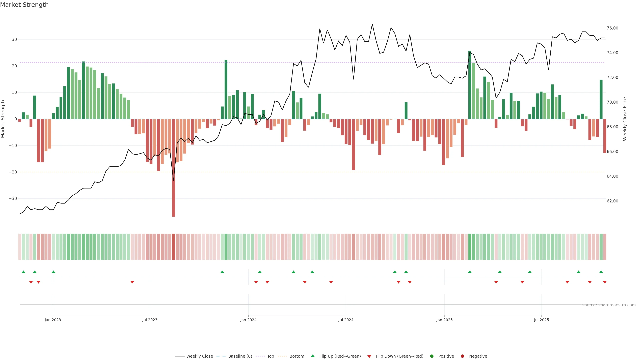
Task: Click the Market Strength chart title
Action: coord(24,5)
